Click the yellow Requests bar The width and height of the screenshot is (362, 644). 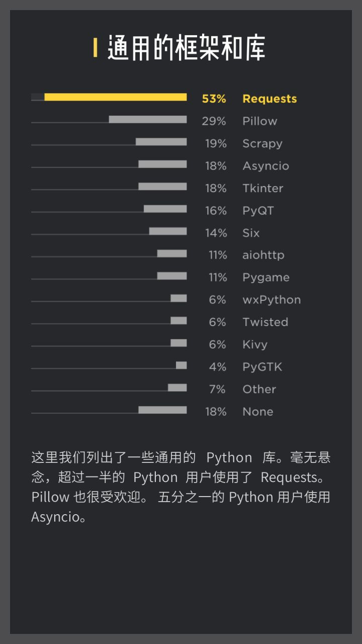click(116, 97)
